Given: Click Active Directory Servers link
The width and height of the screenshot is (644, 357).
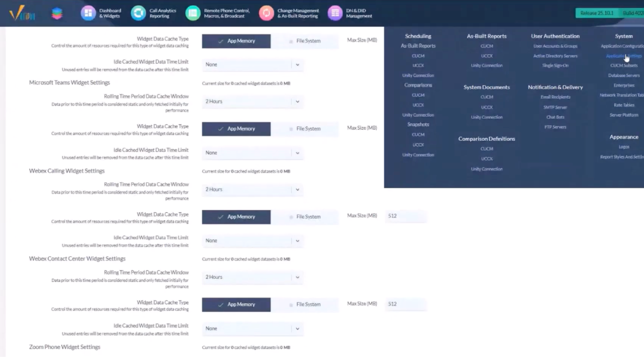Looking at the screenshot, I should click(x=555, y=56).
